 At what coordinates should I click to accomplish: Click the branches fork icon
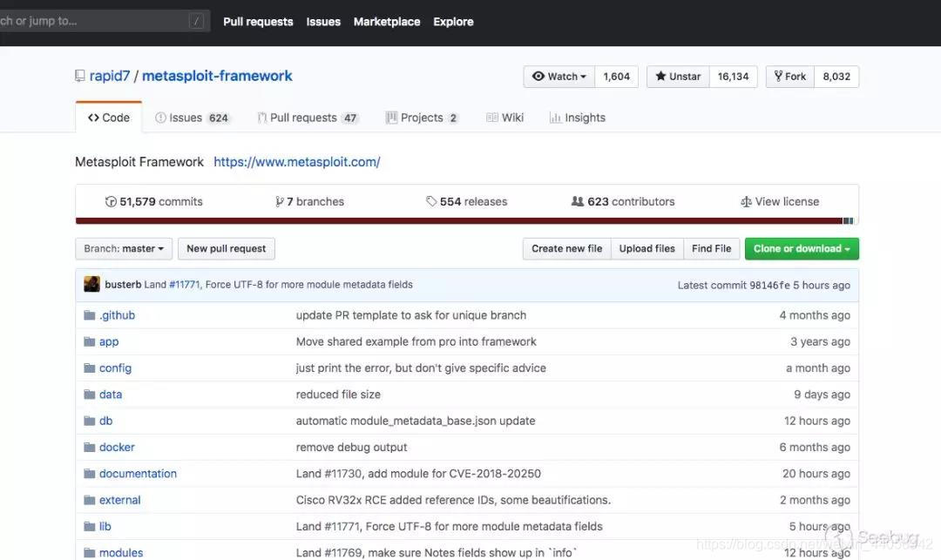(x=279, y=201)
